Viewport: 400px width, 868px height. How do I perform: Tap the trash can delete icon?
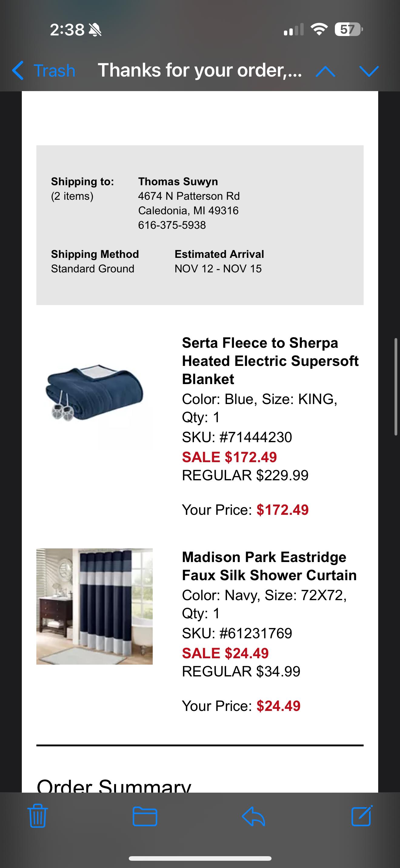click(x=38, y=816)
